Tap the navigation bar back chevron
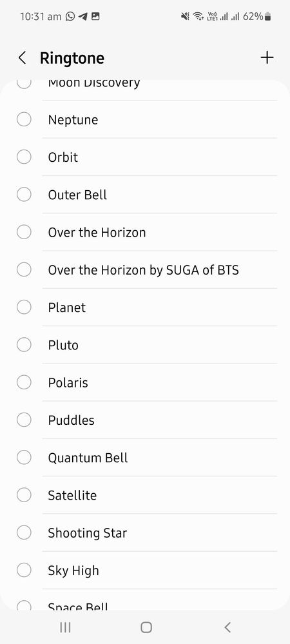Viewport: 290px width, 644px height. click(x=227, y=627)
